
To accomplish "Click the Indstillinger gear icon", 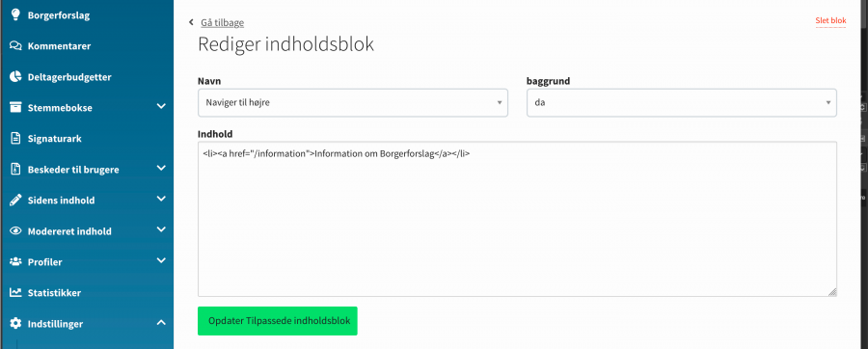I will point(15,324).
